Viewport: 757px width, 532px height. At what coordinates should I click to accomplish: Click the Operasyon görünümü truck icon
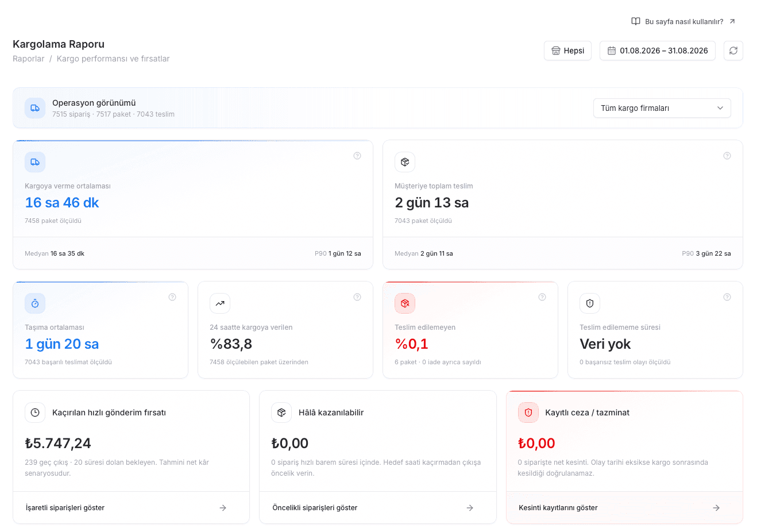pos(35,108)
